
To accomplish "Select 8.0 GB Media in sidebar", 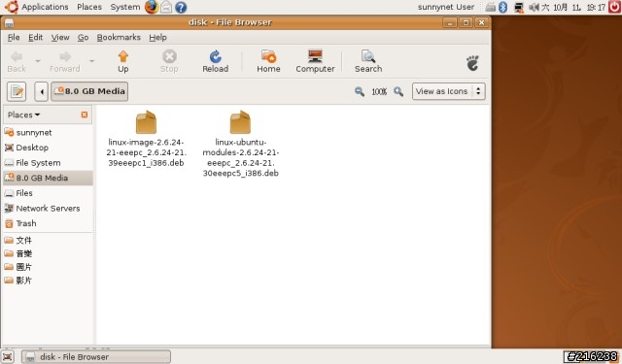I will [48, 178].
